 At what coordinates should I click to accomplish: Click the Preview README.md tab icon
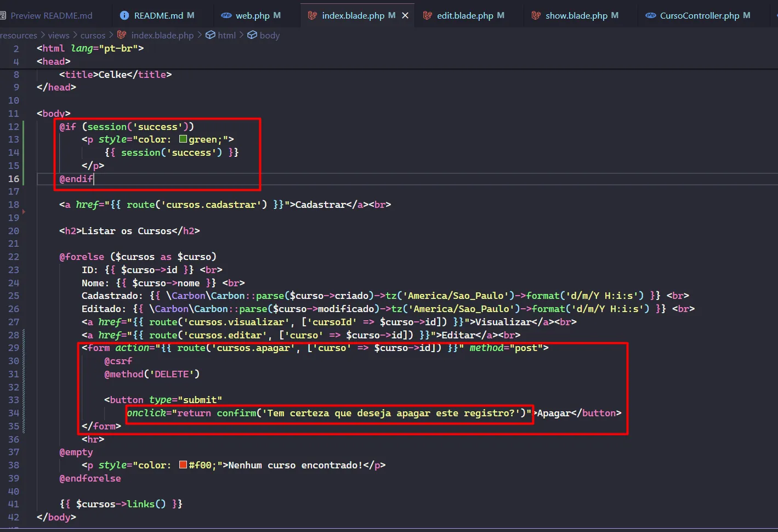[x=3, y=15]
